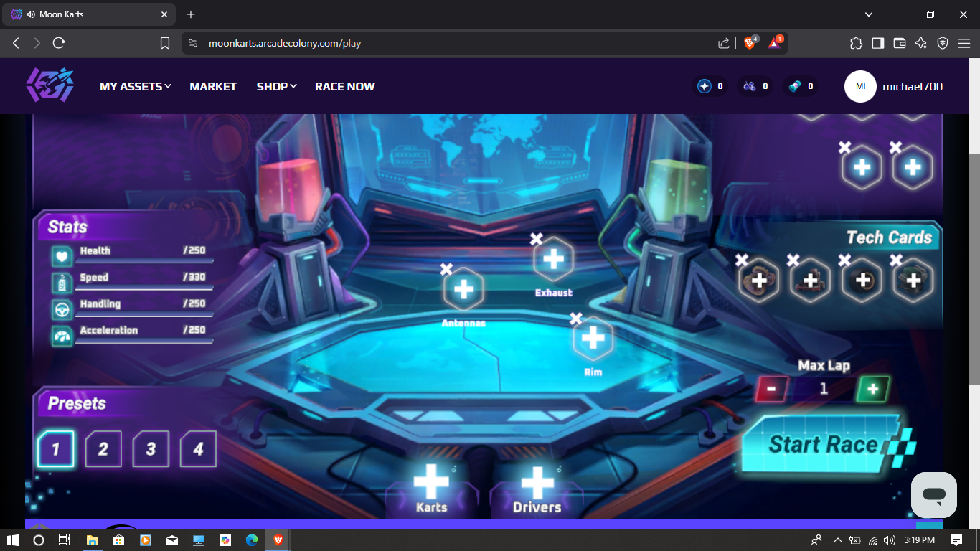Screen dimensions: 980x551
Task: Open the chat support bubble
Action: [934, 495]
